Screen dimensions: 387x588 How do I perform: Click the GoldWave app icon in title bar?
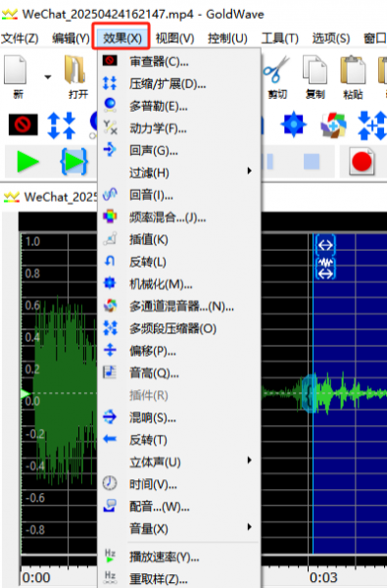pyautogui.click(x=10, y=15)
